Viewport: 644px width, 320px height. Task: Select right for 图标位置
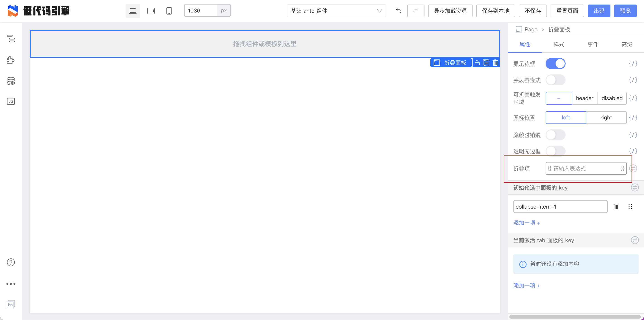pyautogui.click(x=607, y=117)
